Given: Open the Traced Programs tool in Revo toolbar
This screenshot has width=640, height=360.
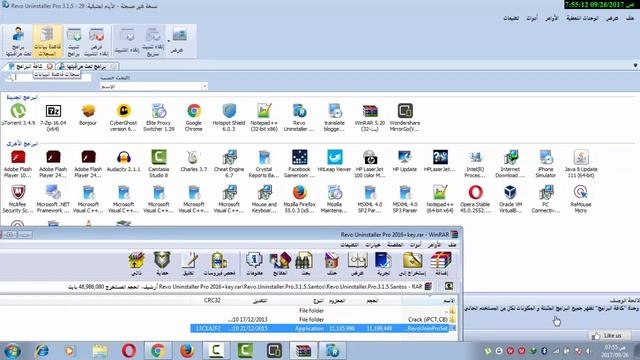Looking at the screenshot, I should [x=18, y=41].
